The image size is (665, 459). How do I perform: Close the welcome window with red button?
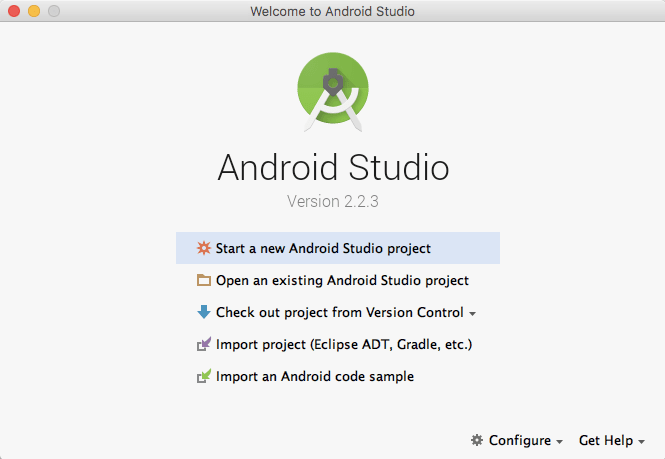click(x=14, y=11)
